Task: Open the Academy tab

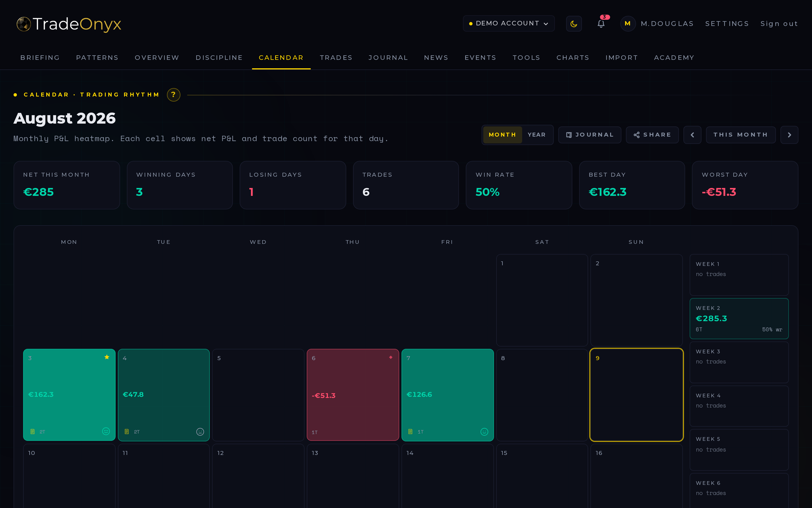Action: (x=674, y=58)
